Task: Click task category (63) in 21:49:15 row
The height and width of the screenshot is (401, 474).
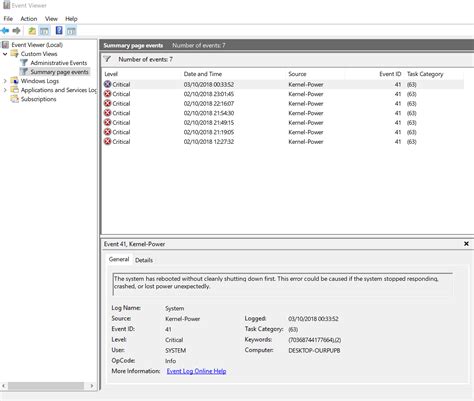Action: 412,123
